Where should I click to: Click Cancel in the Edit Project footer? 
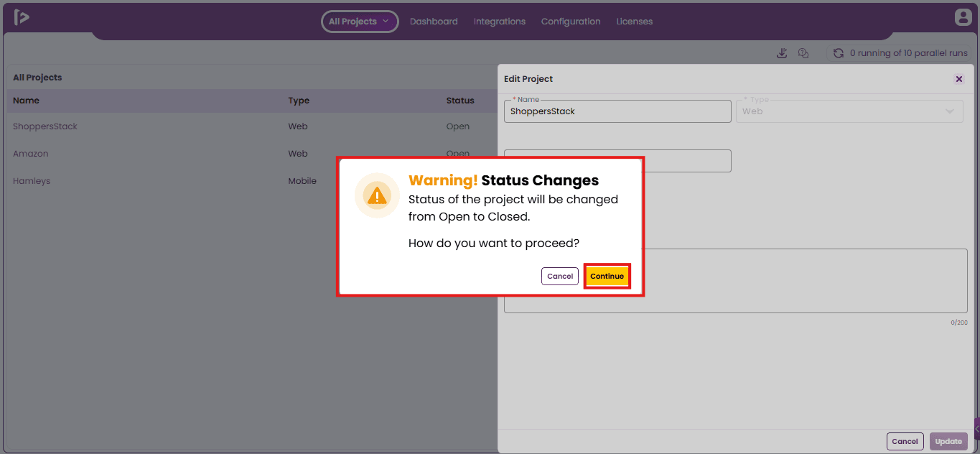pyautogui.click(x=905, y=442)
